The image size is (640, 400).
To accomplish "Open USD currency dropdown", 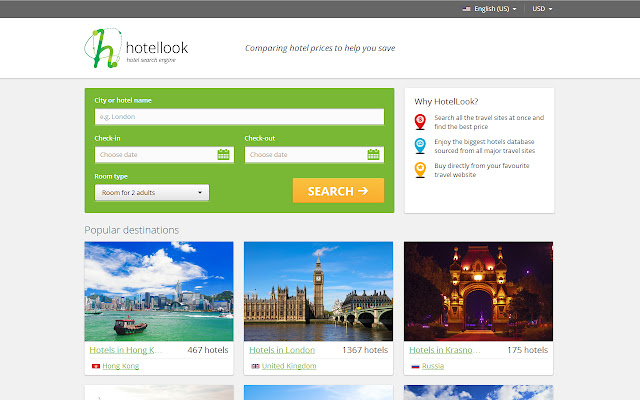I will click(x=542, y=9).
